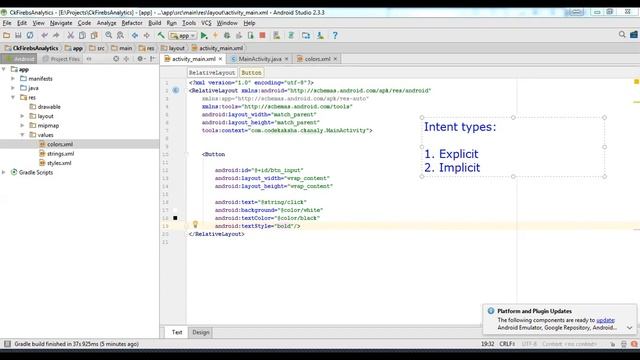Image resolution: width=640 pixels, height=360 pixels.
Task: Collapse the res folder arrow
Action: 13,97
